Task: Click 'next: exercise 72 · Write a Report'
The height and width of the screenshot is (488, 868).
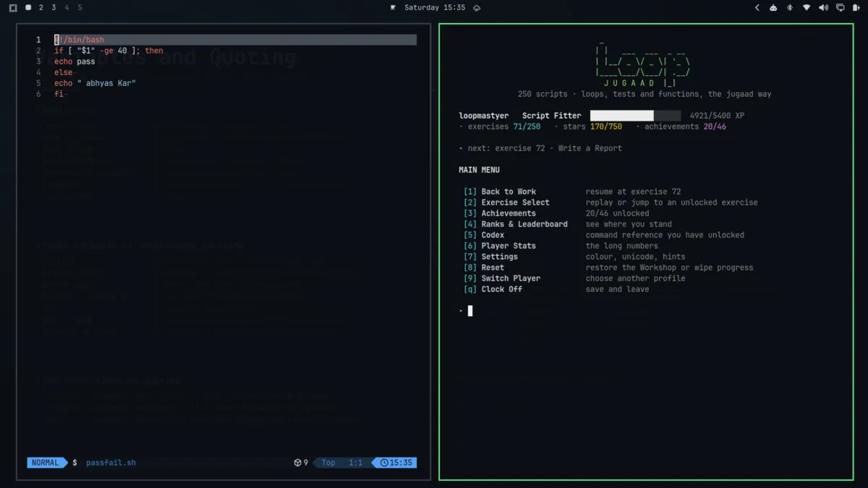Action: [x=545, y=148]
